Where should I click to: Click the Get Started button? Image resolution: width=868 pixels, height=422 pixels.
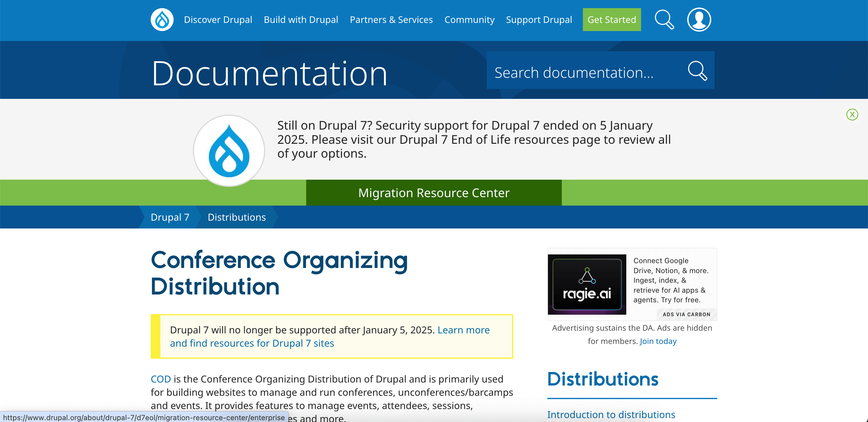coord(611,20)
